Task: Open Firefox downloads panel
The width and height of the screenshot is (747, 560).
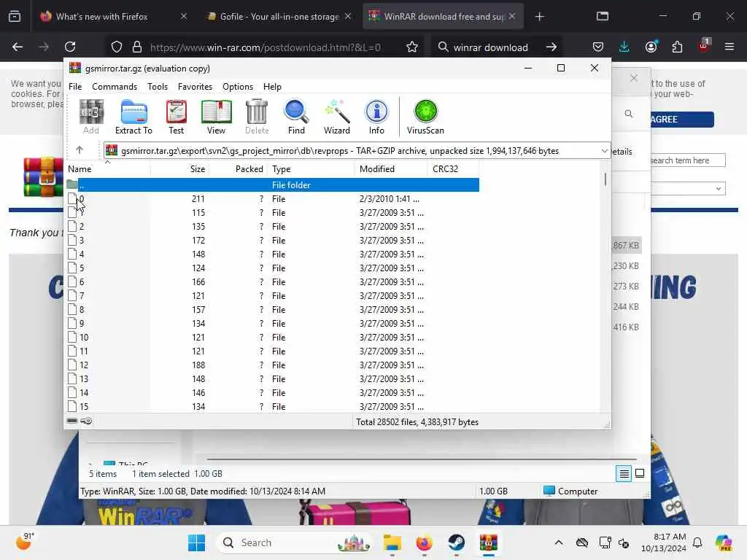Action: 624,47
